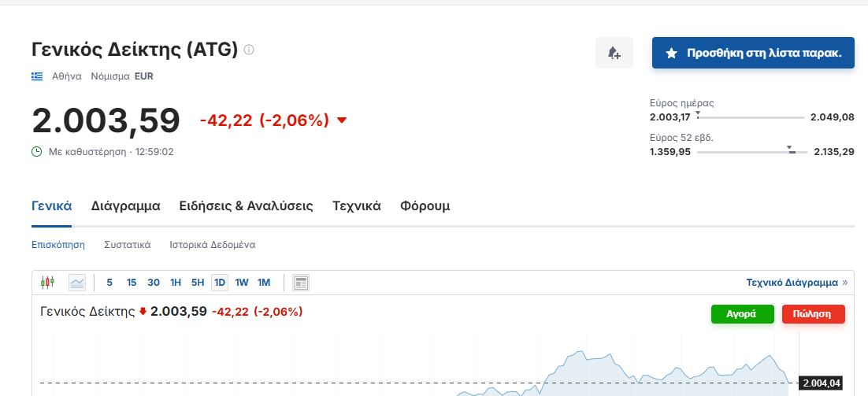Select the 1H chart interval
The width and height of the screenshot is (868, 396).
tap(176, 283)
